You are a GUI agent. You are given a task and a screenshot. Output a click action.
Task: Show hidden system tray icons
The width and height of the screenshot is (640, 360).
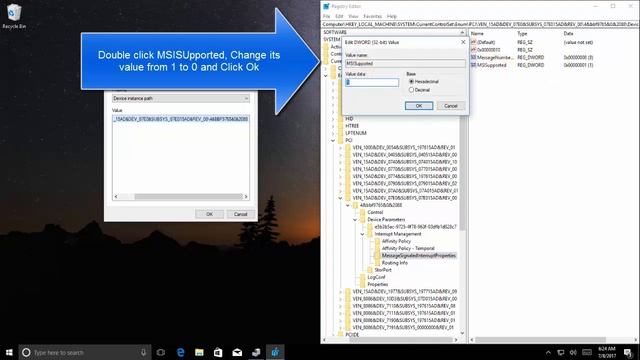548,353
